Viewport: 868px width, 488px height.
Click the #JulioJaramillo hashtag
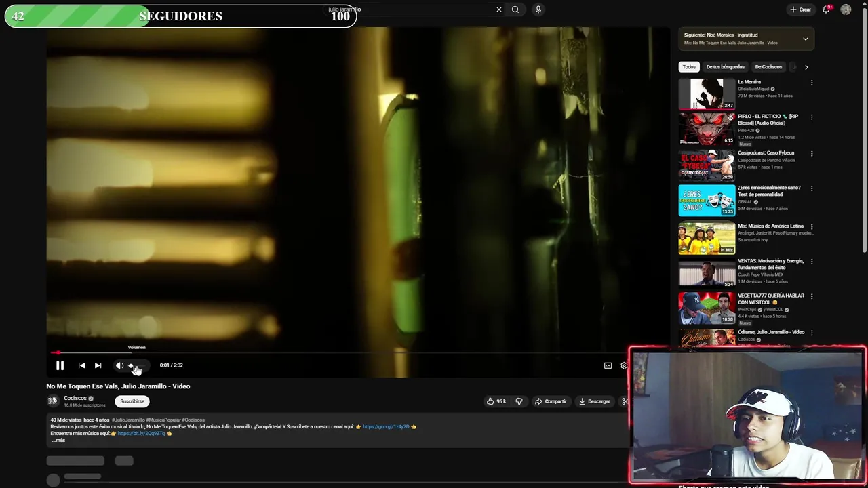128,420
